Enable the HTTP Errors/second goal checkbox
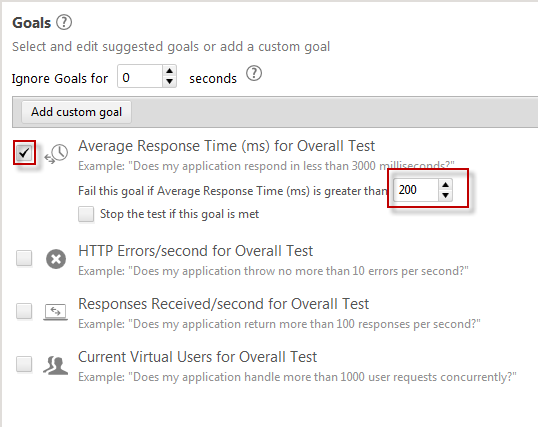 click(x=24, y=258)
